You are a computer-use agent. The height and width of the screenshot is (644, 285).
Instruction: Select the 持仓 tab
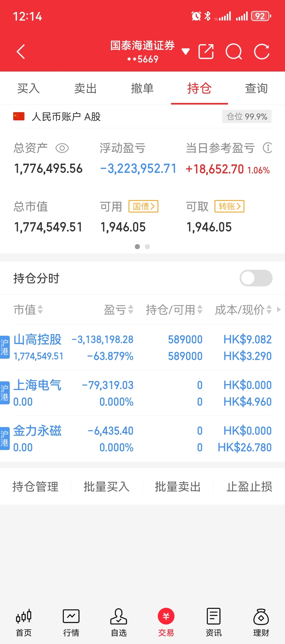tap(199, 88)
